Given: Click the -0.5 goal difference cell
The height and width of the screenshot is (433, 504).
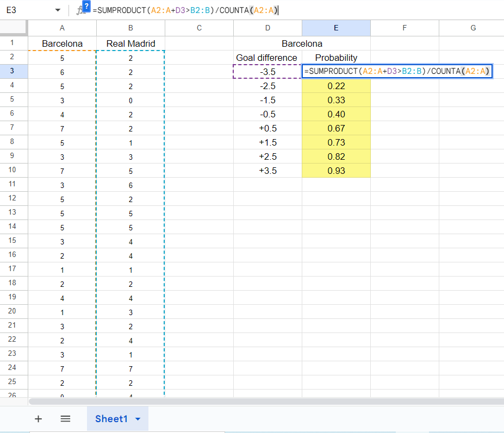Looking at the screenshot, I should click(267, 114).
